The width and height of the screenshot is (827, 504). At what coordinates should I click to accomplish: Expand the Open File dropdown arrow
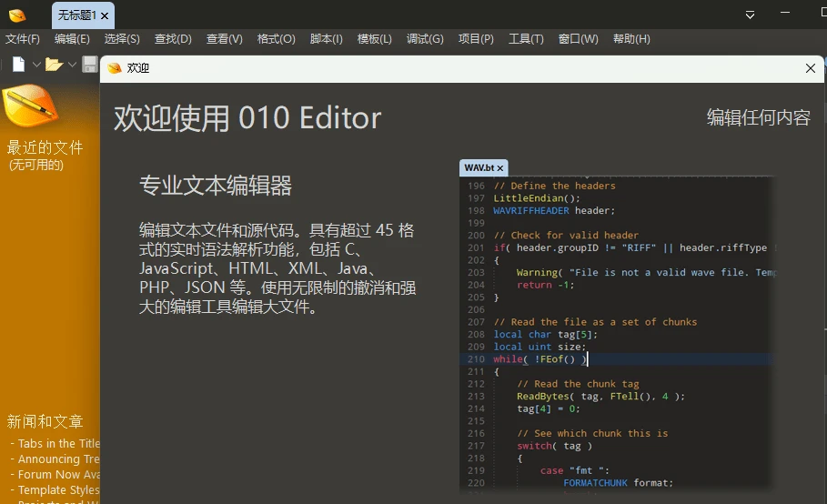72,65
